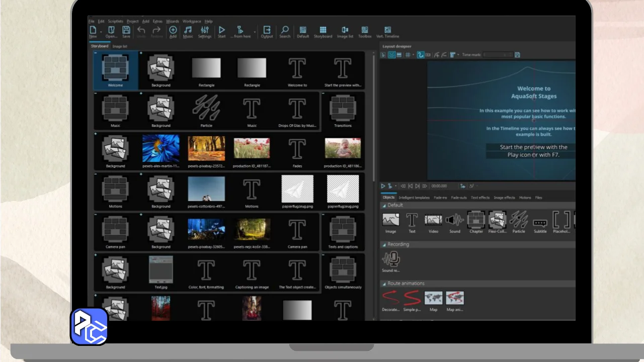Open the dropdown arrow beside New

pos(101,32)
